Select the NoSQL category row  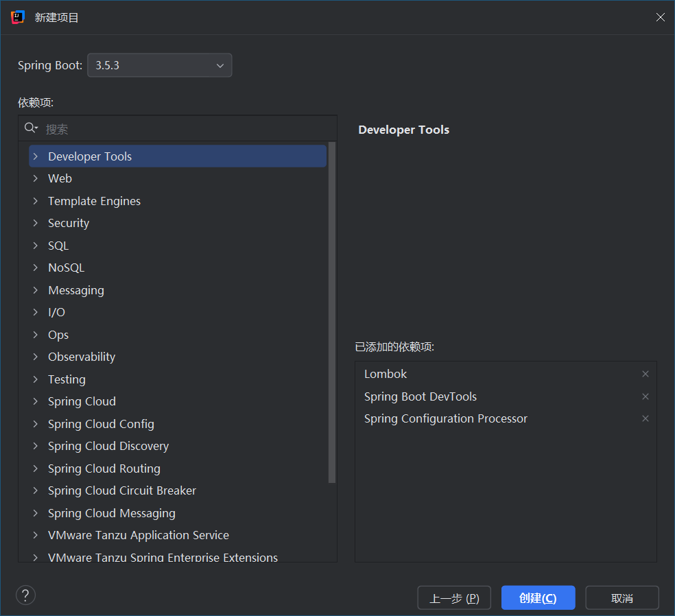coord(178,268)
